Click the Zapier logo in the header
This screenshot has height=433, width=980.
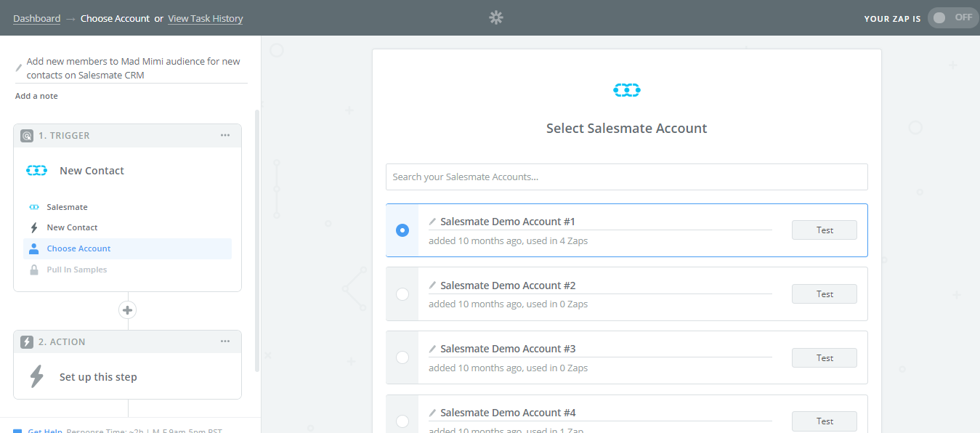pos(496,18)
